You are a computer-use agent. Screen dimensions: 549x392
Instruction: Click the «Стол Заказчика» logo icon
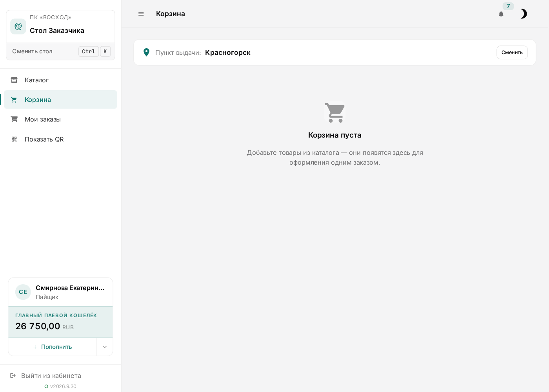(18, 26)
